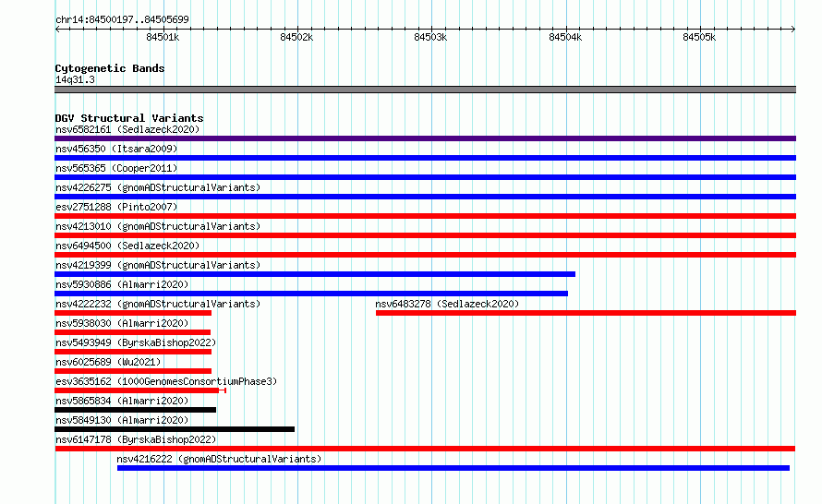Viewport: 822px width, 504px height.
Task: Open variant label nsv5938030 (Almarri2020)
Action: (x=122, y=323)
